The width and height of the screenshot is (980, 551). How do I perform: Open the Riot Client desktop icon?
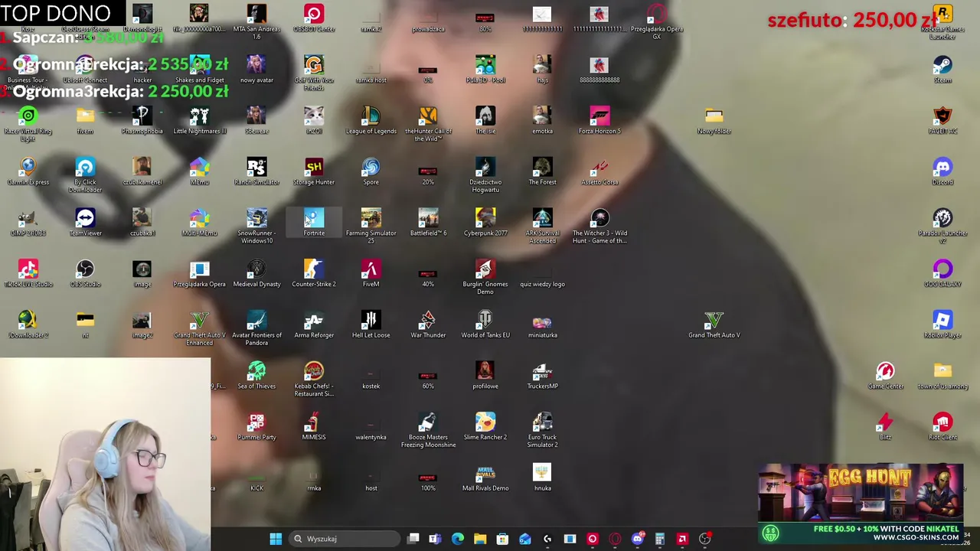[x=942, y=426]
